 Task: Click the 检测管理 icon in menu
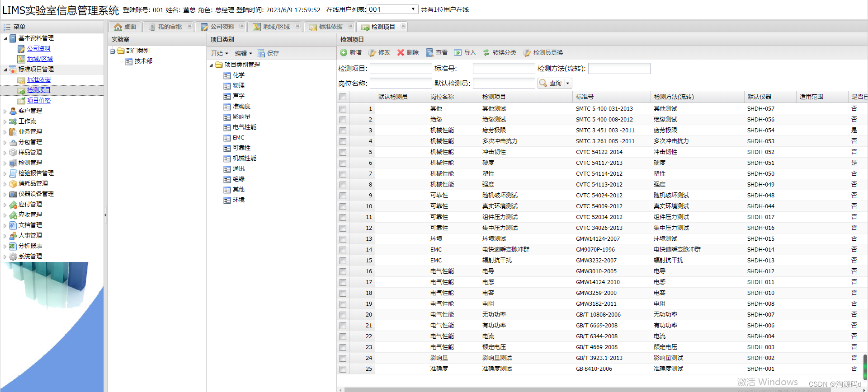13,163
